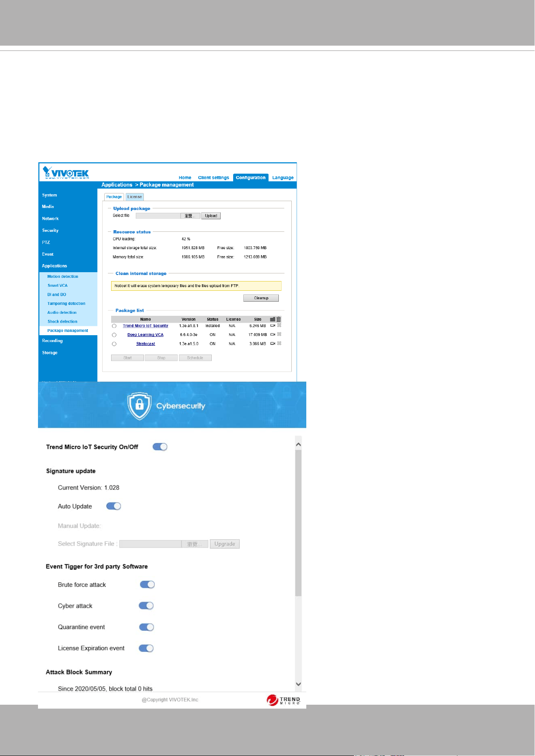
Task: Click the camera icon in Deep Learning VCA row
Action: pyautogui.click(x=273, y=334)
